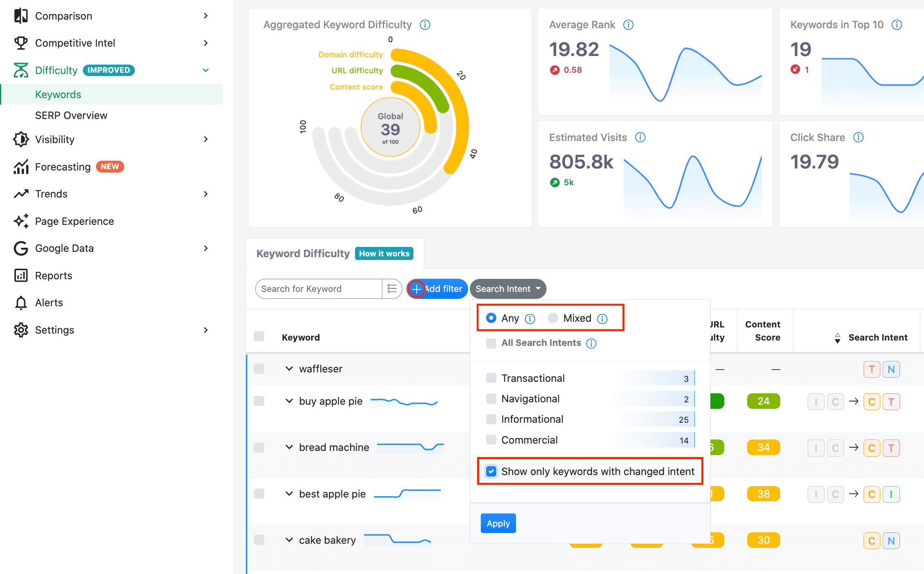Select the Keyword Difficulty tab
The image size is (924, 574).
(303, 253)
